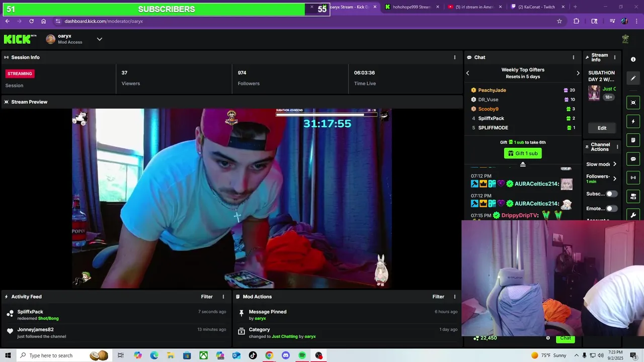Open Discord from the taskbar

point(286,355)
